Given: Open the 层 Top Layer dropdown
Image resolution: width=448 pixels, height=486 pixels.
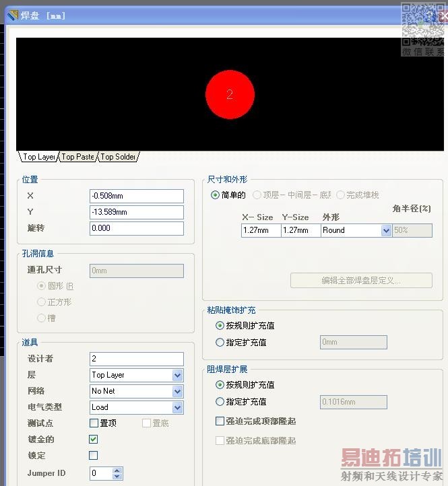Looking at the screenshot, I should [177, 376].
